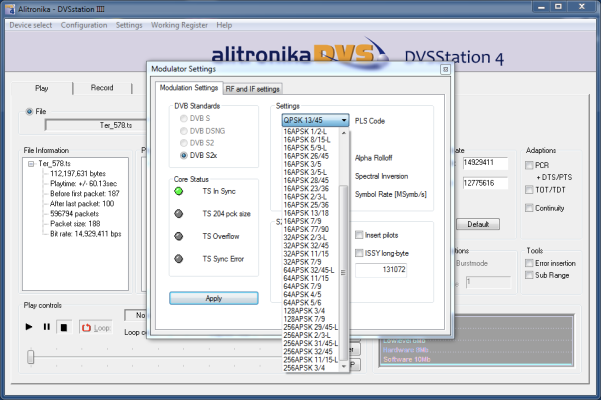Enable the Continuity adaption checkbox
The width and height of the screenshot is (601, 400).
(530, 209)
